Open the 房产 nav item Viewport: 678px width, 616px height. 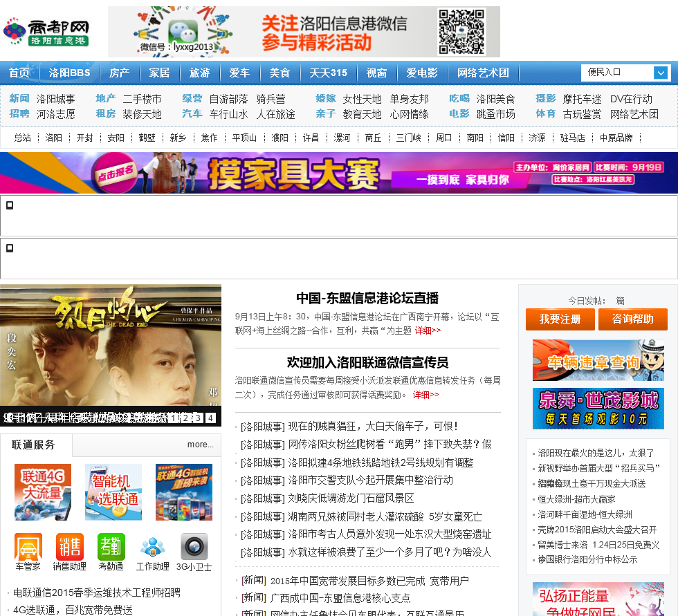pos(119,73)
